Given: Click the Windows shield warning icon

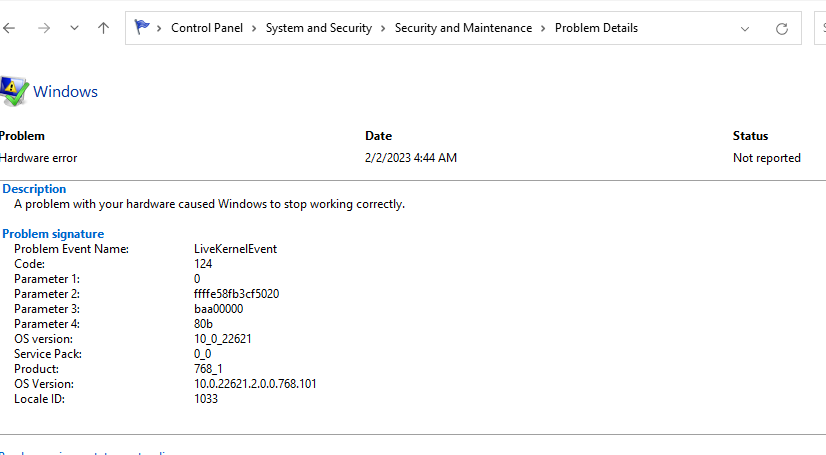Looking at the screenshot, I should tap(14, 91).
